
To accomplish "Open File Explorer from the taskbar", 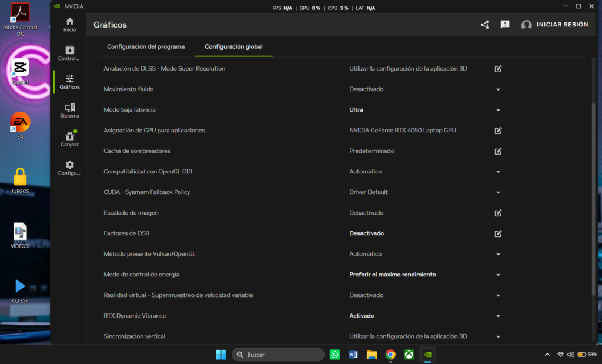I will coord(372,355).
